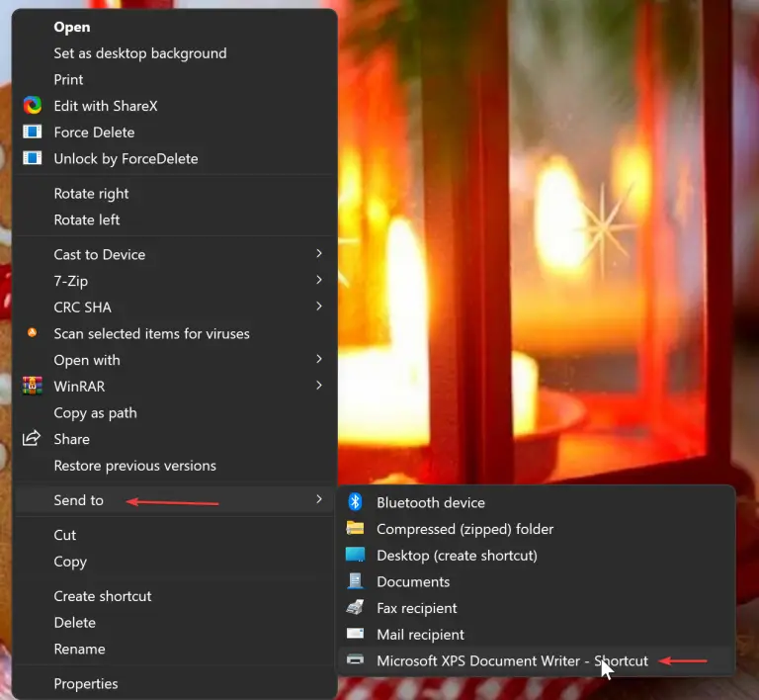Send to Compressed (zipped) folder

[537, 529]
